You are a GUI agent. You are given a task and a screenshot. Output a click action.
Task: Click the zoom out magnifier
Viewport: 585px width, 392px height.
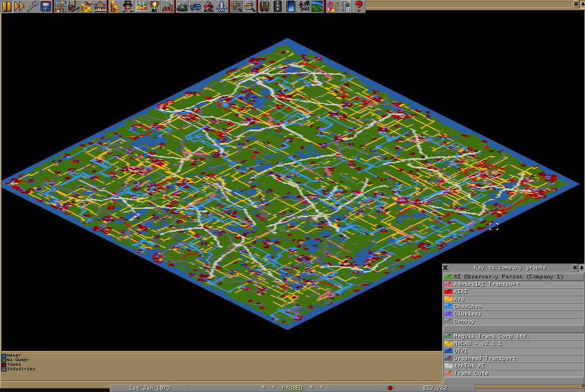(249, 6)
